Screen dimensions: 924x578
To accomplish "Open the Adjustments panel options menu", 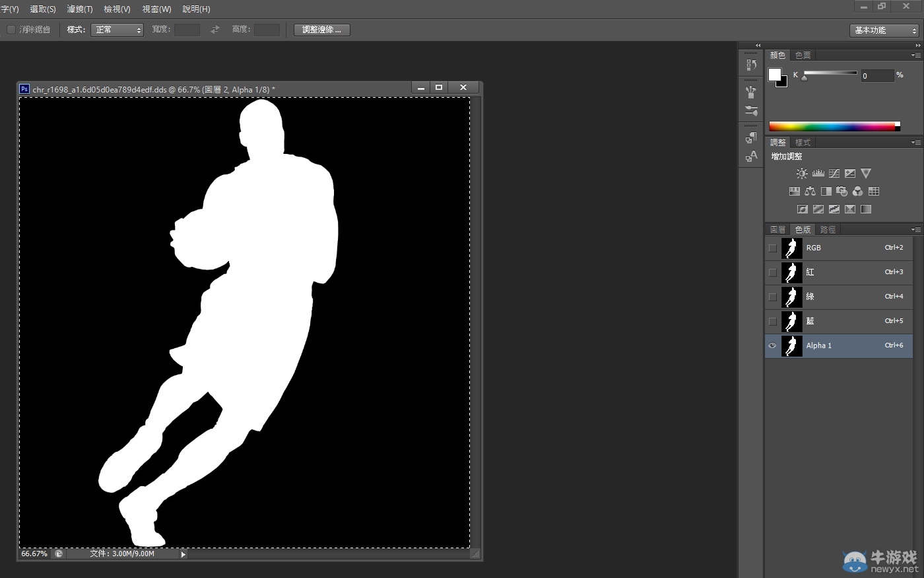I will (916, 143).
